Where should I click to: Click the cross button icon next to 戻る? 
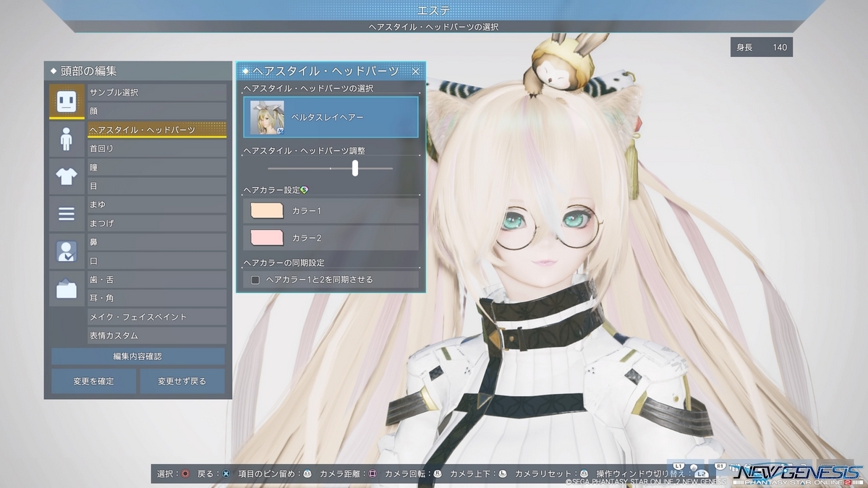coord(226,474)
